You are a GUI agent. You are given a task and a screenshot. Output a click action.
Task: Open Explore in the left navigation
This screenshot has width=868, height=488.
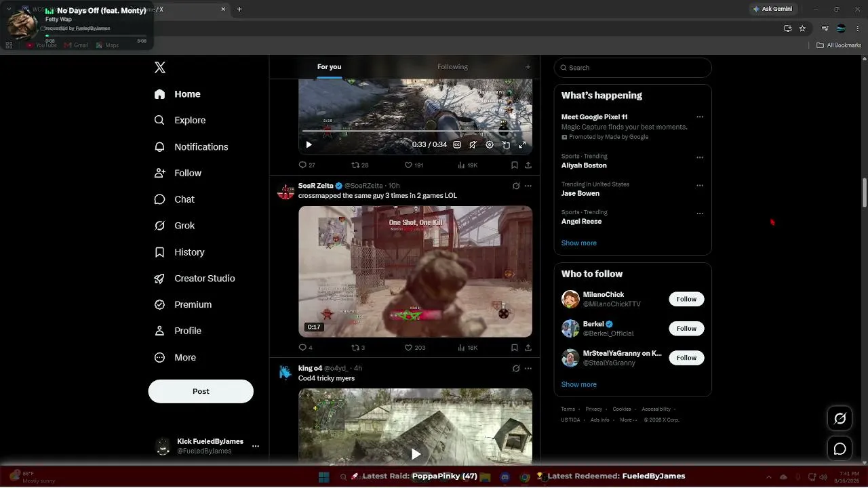coord(180,120)
